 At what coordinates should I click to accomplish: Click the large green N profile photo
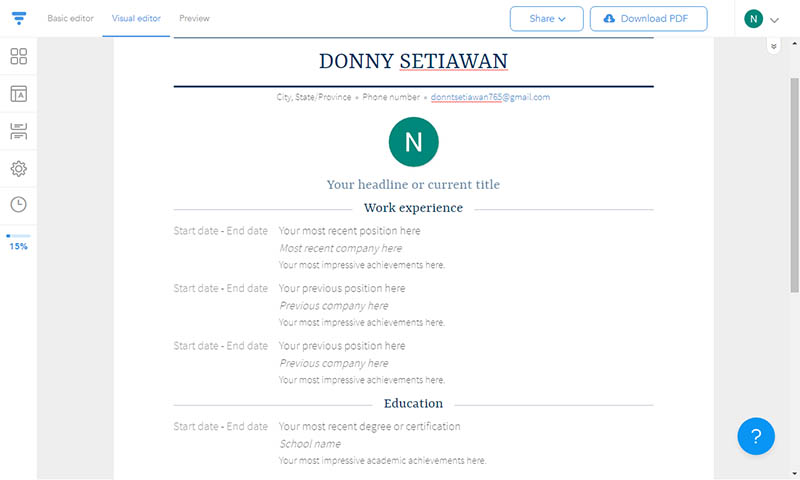click(413, 142)
